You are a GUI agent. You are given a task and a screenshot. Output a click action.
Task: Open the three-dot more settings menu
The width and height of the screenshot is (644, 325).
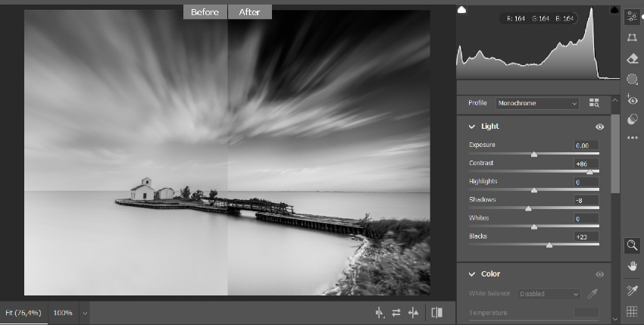click(x=632, y=138)
